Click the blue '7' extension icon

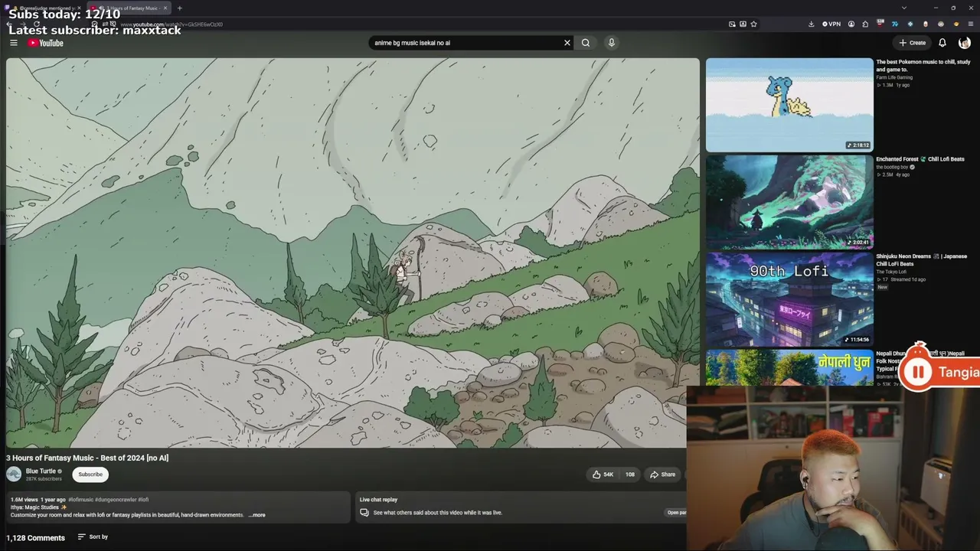894,24
